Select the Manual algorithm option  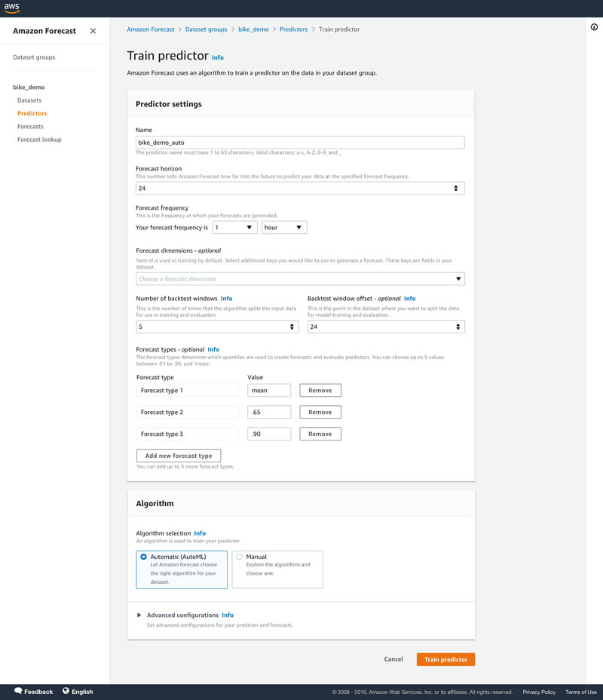[x=277, y=570]
